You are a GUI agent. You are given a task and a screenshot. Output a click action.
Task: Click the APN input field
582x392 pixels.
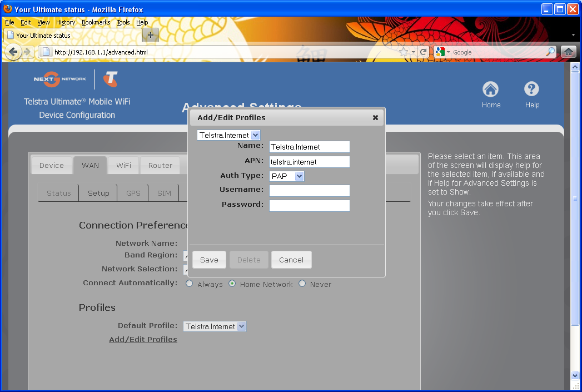click(310, 162)
